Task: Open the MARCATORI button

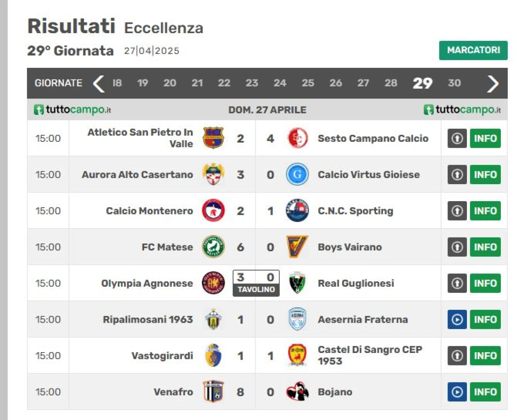Action: (x=473, y=50)
